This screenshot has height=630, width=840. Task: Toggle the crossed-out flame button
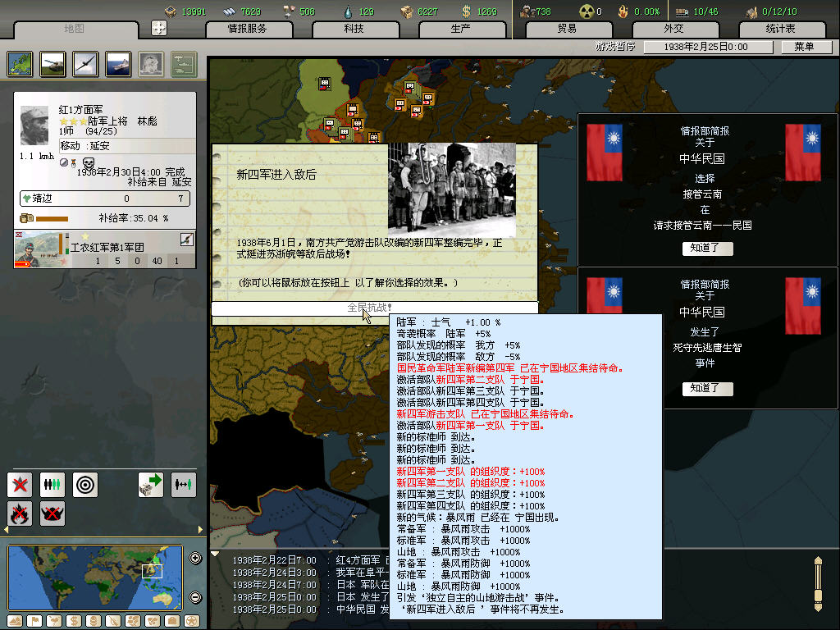tap(20, 514)
